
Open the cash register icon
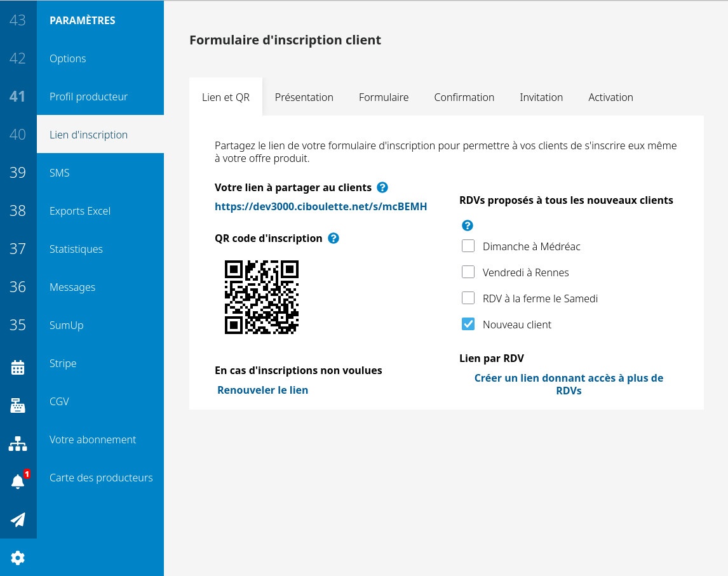[x=18, y=405]
